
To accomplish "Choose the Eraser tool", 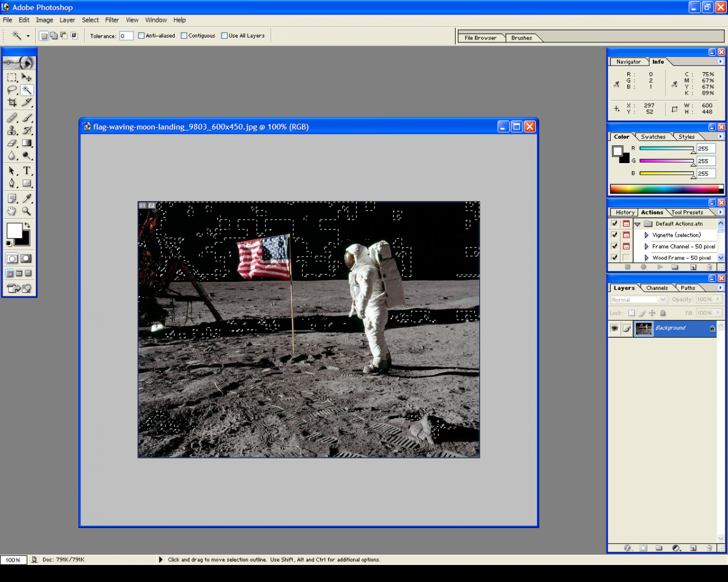I will click(12, 143).
